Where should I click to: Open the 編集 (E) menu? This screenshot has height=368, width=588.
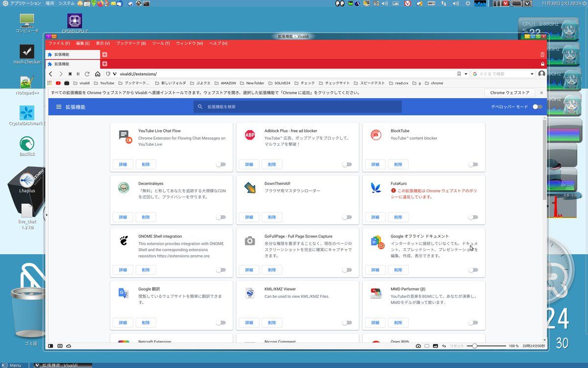tap(83, 43)
